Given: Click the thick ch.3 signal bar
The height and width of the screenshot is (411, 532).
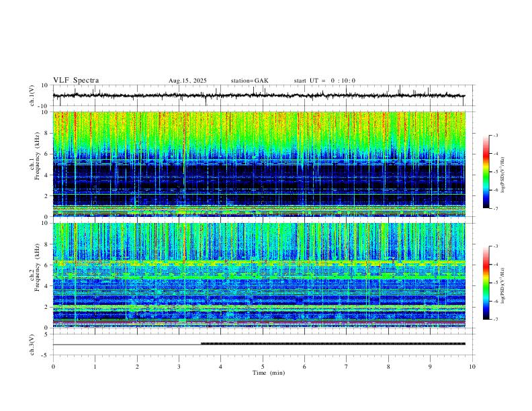Looking at the screenshot, I should coord(333,344).
